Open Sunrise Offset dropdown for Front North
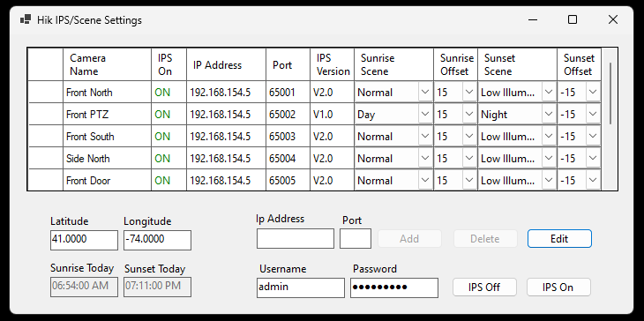644x321 pixels. point(469,93)
